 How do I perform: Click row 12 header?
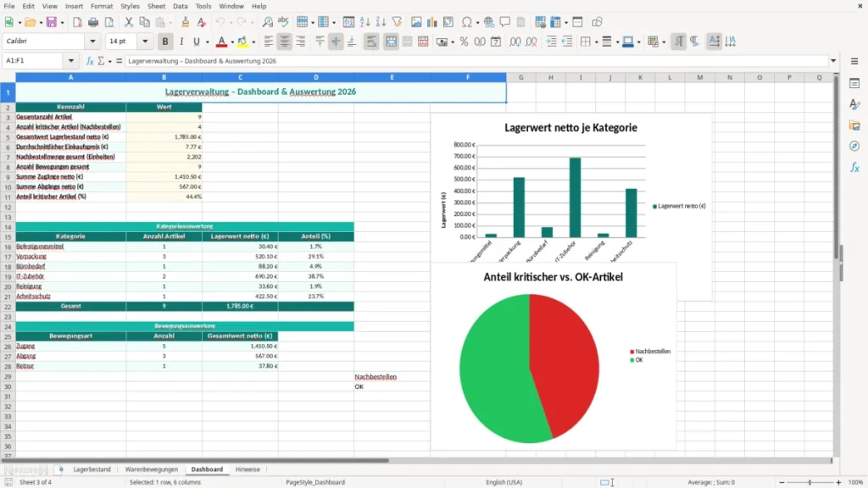[8, 207]
